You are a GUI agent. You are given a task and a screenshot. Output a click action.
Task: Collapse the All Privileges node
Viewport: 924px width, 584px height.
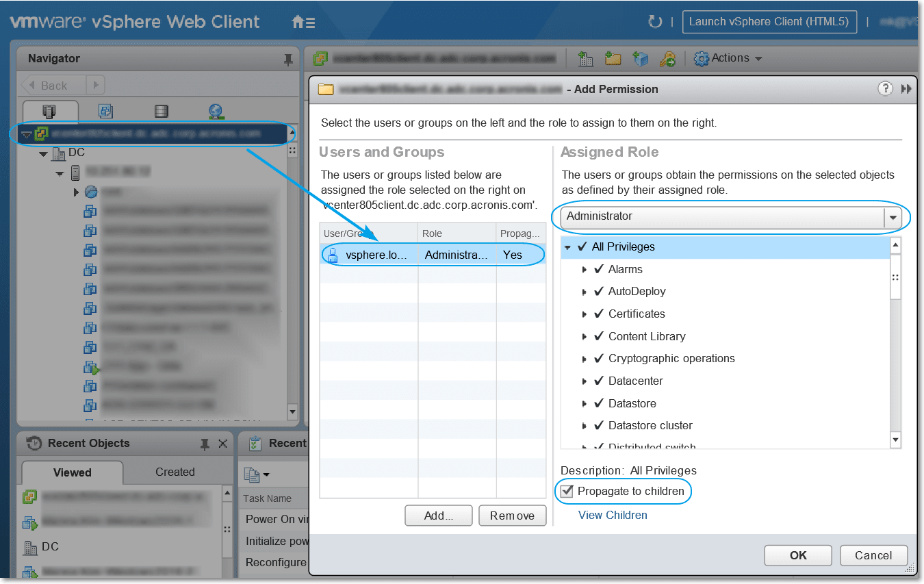(568, 247)
